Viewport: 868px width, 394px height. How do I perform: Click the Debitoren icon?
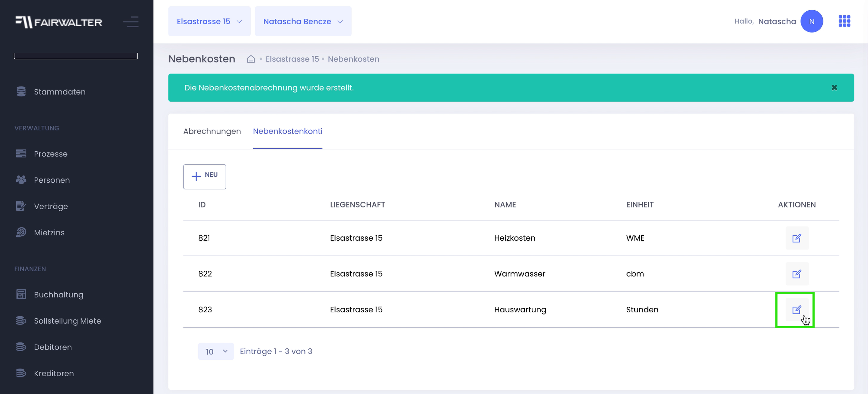point(21,347)
